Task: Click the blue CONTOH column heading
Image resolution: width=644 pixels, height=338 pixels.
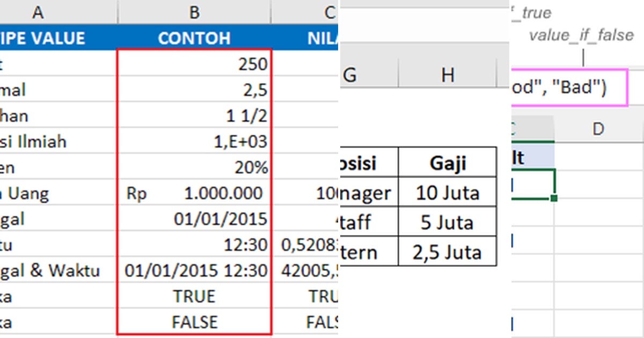Action: coord(193,38)
